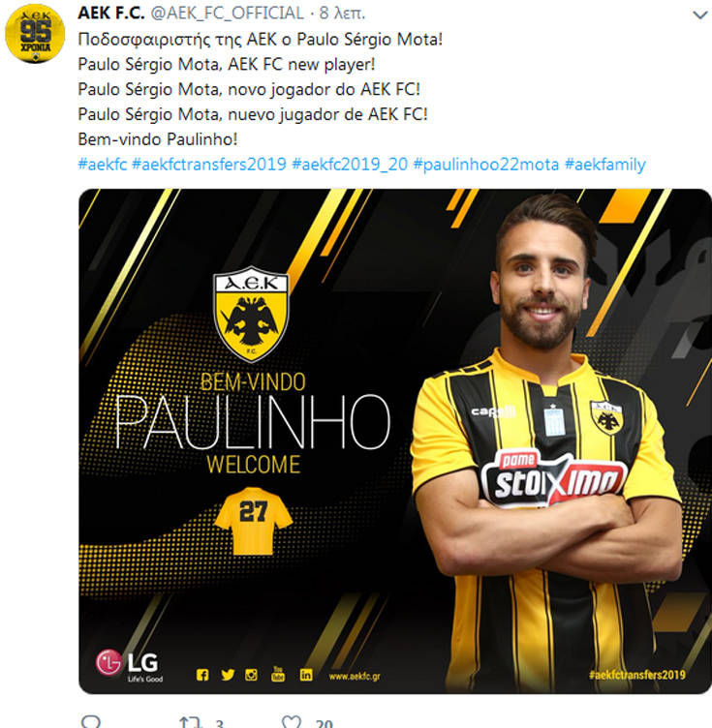Screen dimensions: 712x728
Task: Open the AEK F.C. account name
Action: point(111,13)
